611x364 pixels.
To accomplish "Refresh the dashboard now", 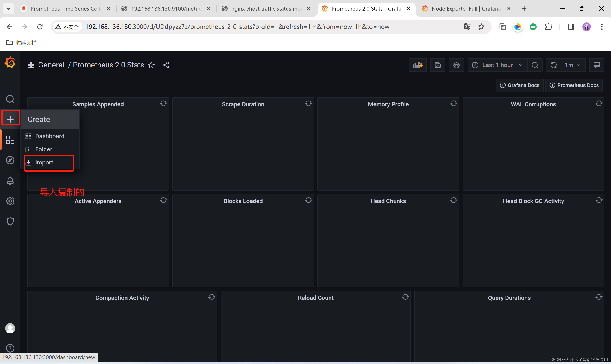I will point(554,65).
